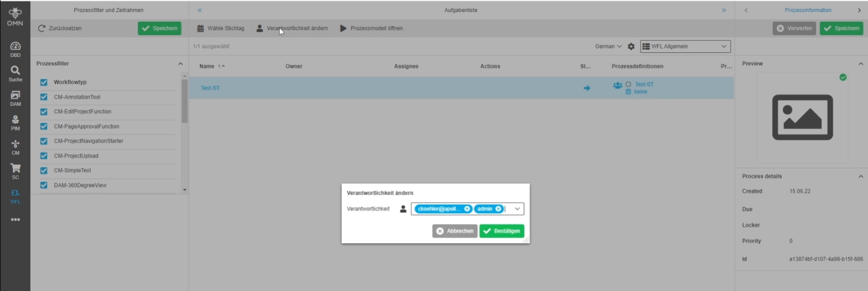Click Verantwortlichkeit ändern toolbar item

point(292,28)
